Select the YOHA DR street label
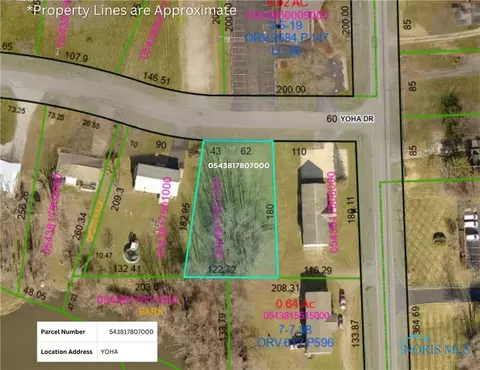This screenshot has width=480, height=370. point(357,119)
